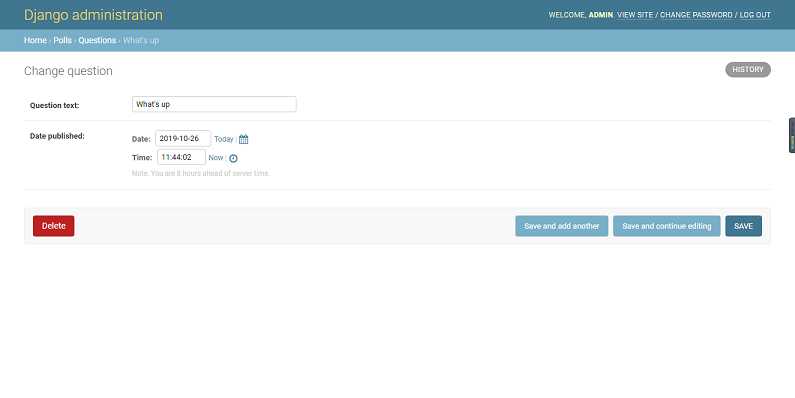
Task: Go to Home in the breadcrumb
Action: coord(35,40)
